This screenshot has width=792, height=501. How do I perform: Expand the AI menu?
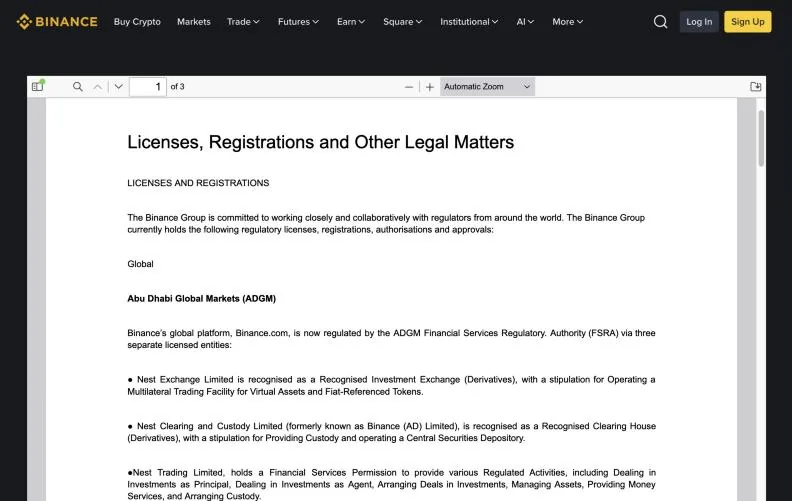point(525,22)
